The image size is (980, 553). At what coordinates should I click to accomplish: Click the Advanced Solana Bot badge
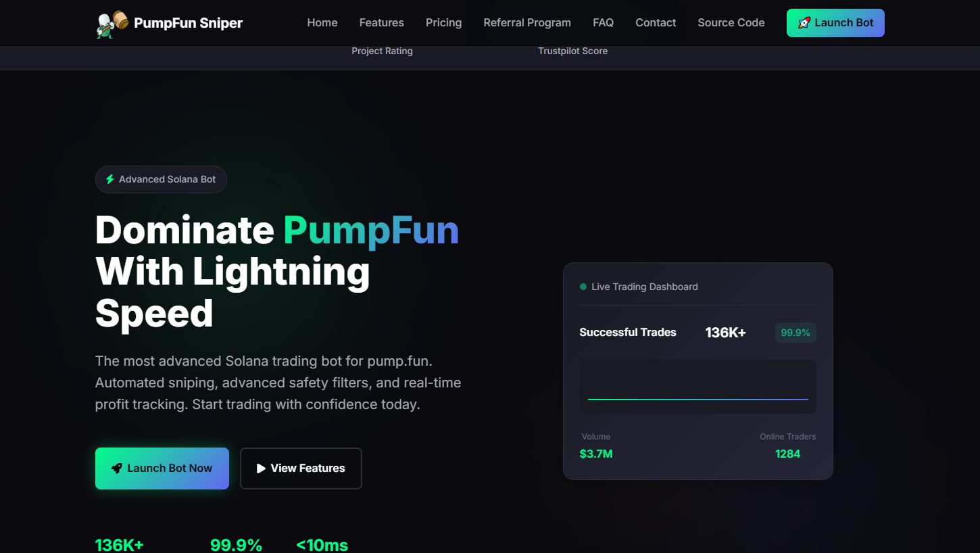(161, 179)
